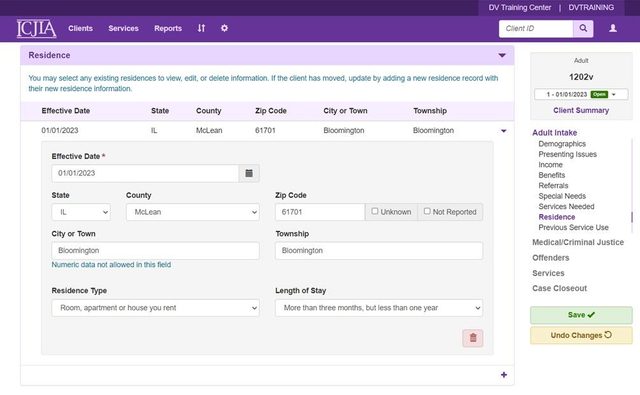Screen dimensions: 640x395
Task: Open the County dropdown showing McLean
Action: click(x=193, y=212)
